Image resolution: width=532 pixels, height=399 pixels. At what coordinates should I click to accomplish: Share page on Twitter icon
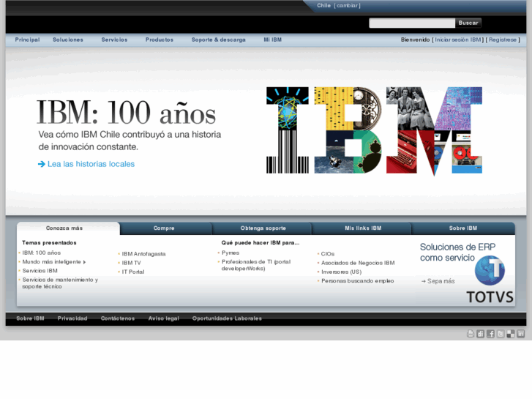coord(501,334)
